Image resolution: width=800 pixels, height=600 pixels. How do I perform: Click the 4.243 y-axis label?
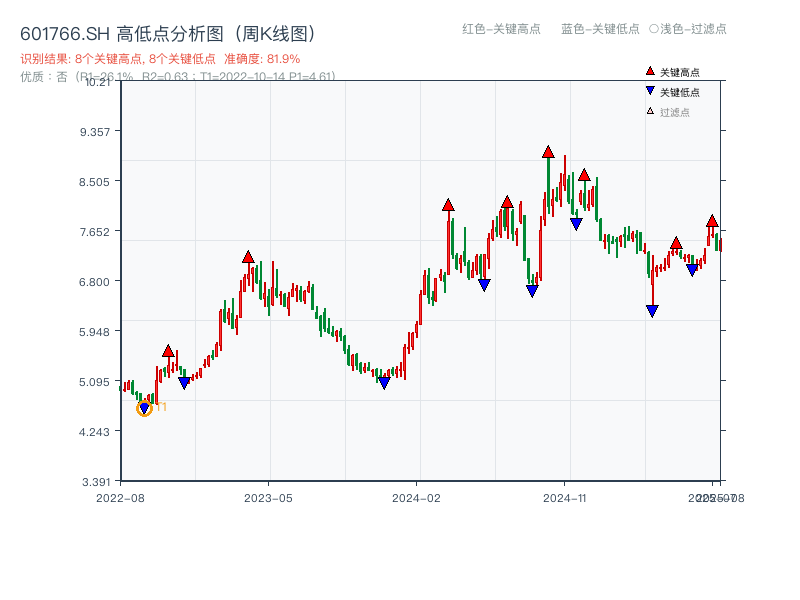point(94,432)
